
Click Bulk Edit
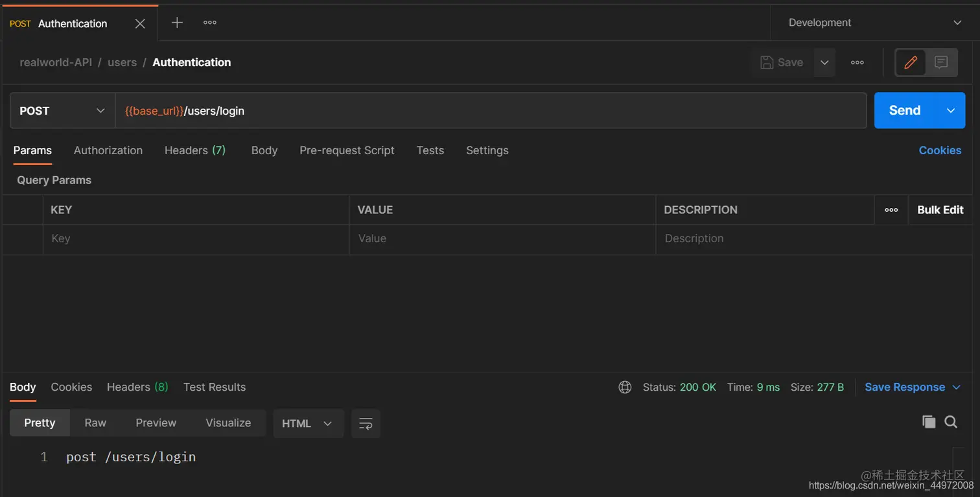940,210
